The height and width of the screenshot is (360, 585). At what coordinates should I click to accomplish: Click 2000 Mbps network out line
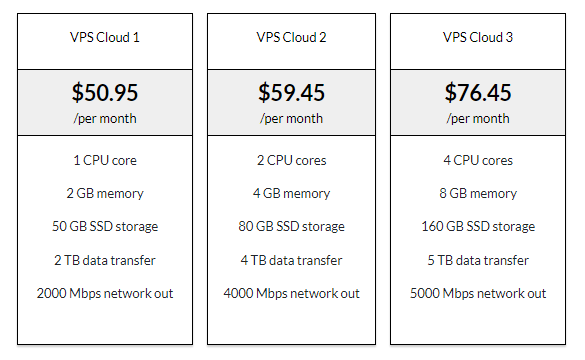tap(105, 293)
